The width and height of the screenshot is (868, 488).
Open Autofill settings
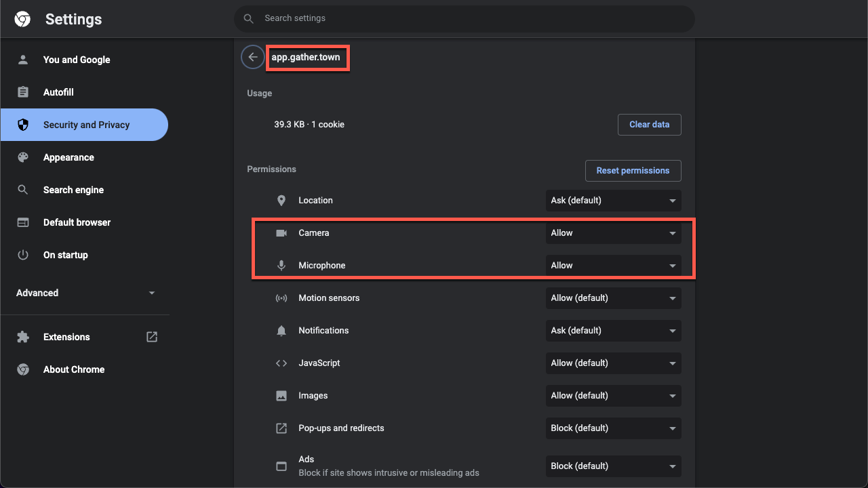[84, 92]
